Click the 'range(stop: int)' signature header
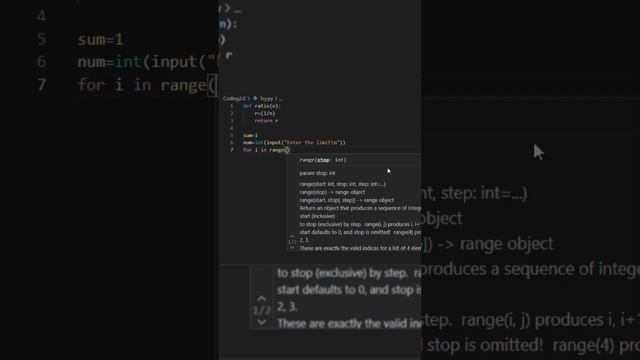 pyautogui.click(x=323, y=160)
